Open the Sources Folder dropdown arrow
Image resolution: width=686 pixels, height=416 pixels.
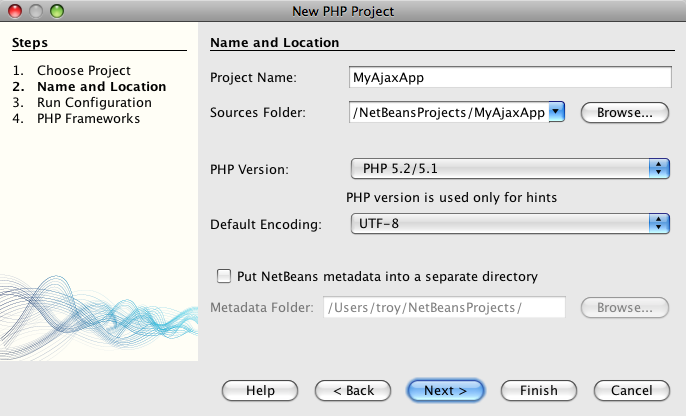click(557, 112)
